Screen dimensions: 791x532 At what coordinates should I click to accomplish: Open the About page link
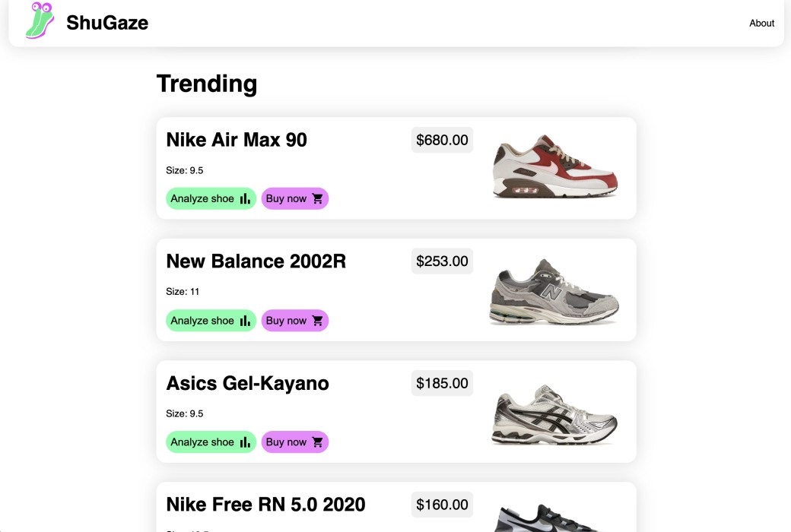pyautogui.click(x=761, y=24)
